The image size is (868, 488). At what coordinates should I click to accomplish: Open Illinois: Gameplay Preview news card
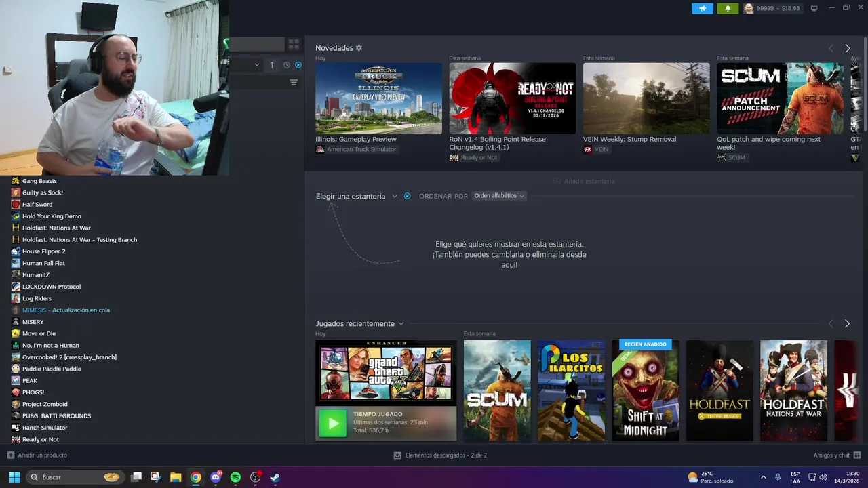[378, 98]
